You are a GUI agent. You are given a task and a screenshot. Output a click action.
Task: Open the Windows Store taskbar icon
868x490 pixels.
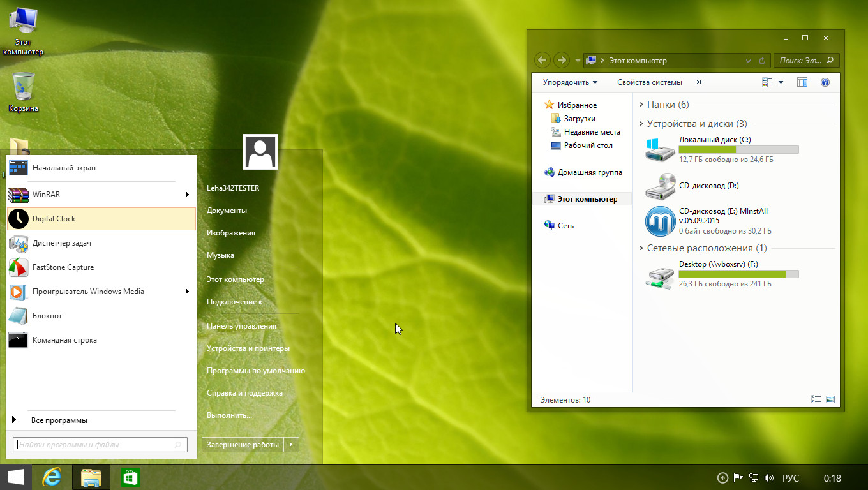pos(130,477)
